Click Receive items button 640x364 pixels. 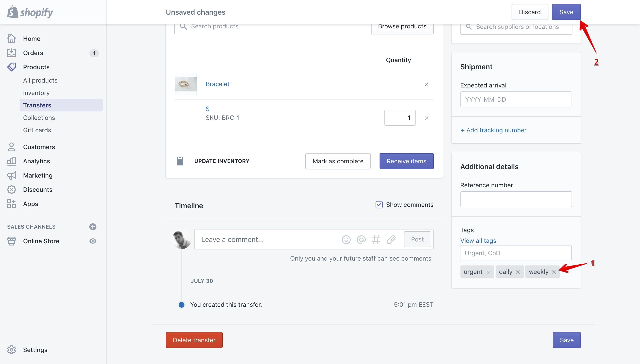(406, 161)
